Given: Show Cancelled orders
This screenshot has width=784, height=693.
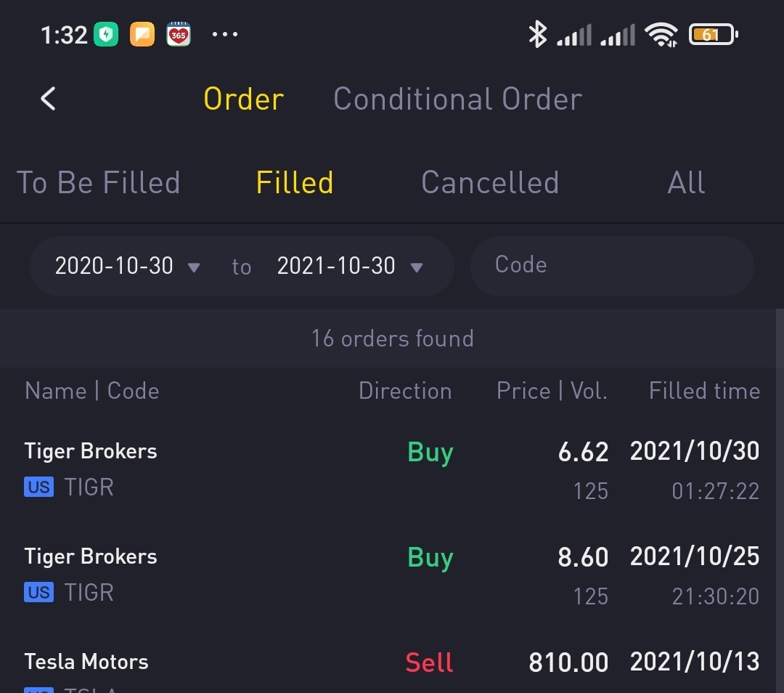Looking at the screenshot, I should 490,182.
